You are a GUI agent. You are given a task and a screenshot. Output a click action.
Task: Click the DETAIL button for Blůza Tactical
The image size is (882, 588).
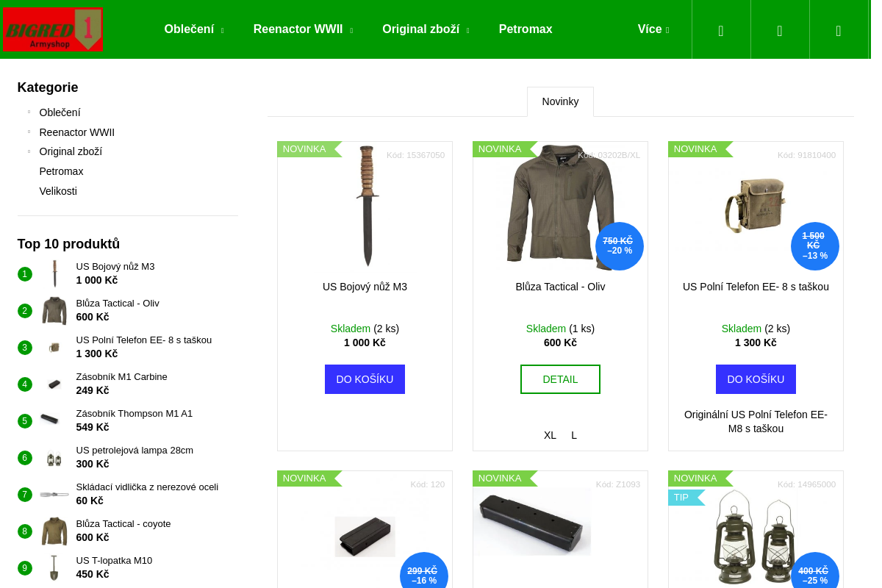[560, 379]
